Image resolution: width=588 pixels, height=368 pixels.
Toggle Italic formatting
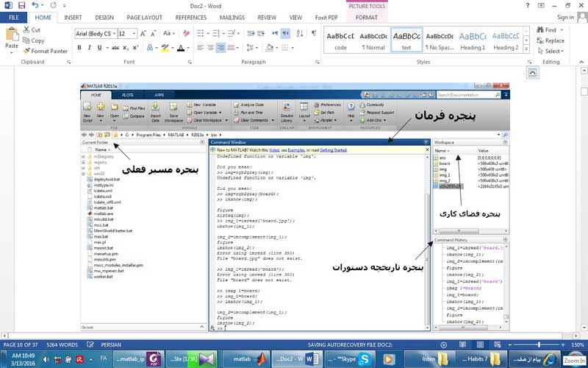point(89,48)
